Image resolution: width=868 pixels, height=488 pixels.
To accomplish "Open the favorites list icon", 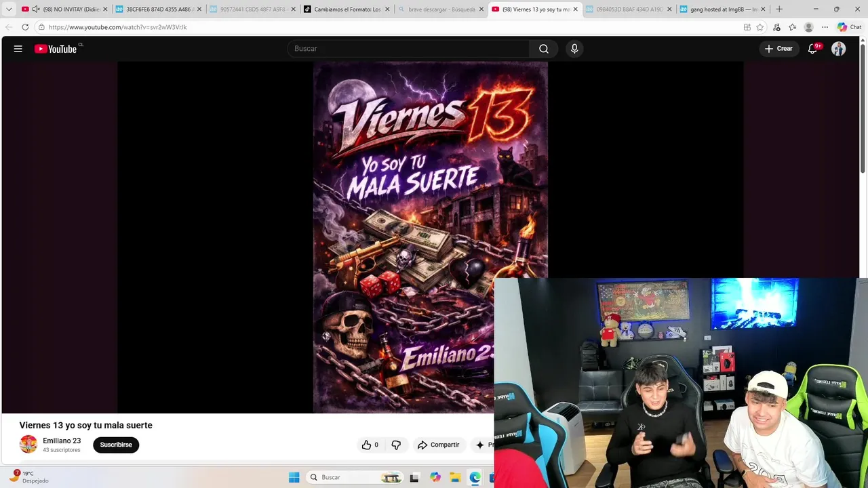I will [x=792, y=27].
